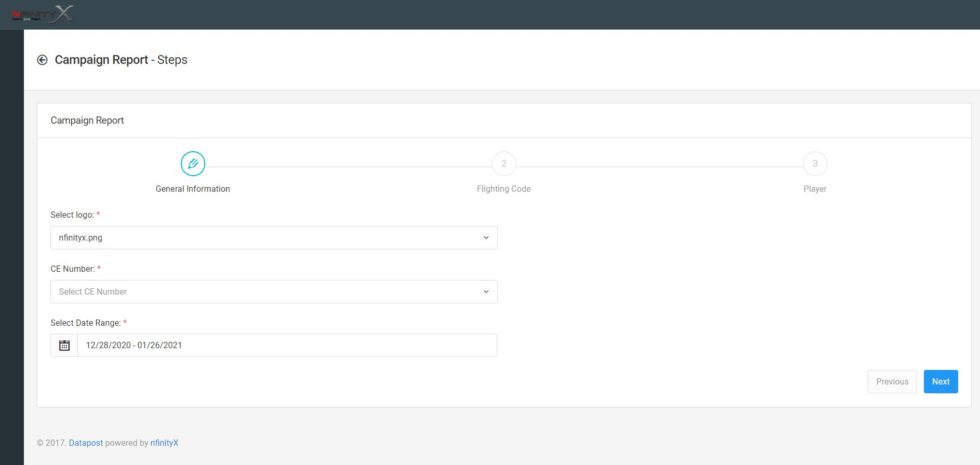Image resolution: width=980 pixels, height=465 pixels.
Task: Click the chevron in CE Number field
Action: 486,292
